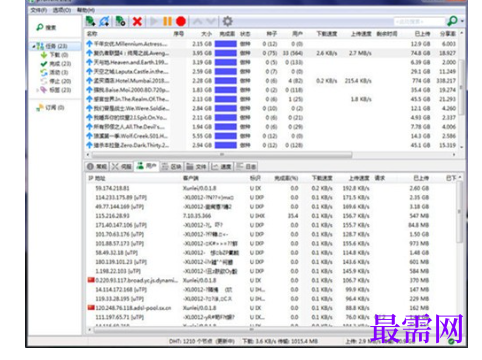Click the peers list vertical scrollbar
This screenshot has height=360, width=482.
click(x=459, y=212)
